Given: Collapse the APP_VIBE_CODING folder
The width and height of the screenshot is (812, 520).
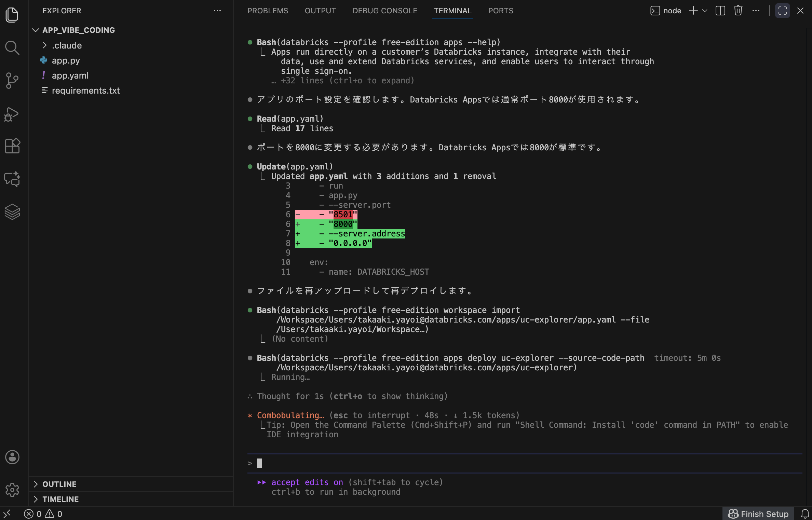Looking at the screenshot, I should point(36,30).
